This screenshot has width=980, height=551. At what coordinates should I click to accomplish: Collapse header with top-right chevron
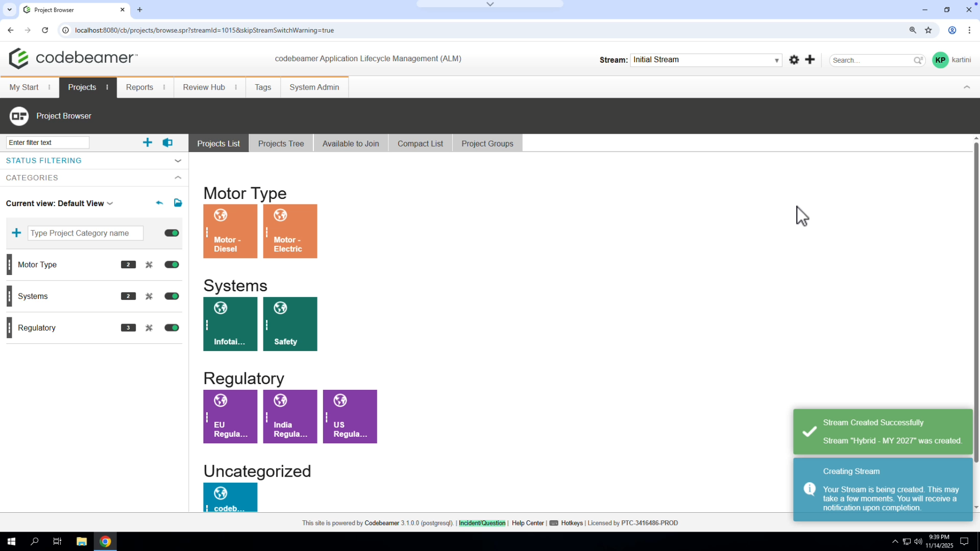coord(967,87)
